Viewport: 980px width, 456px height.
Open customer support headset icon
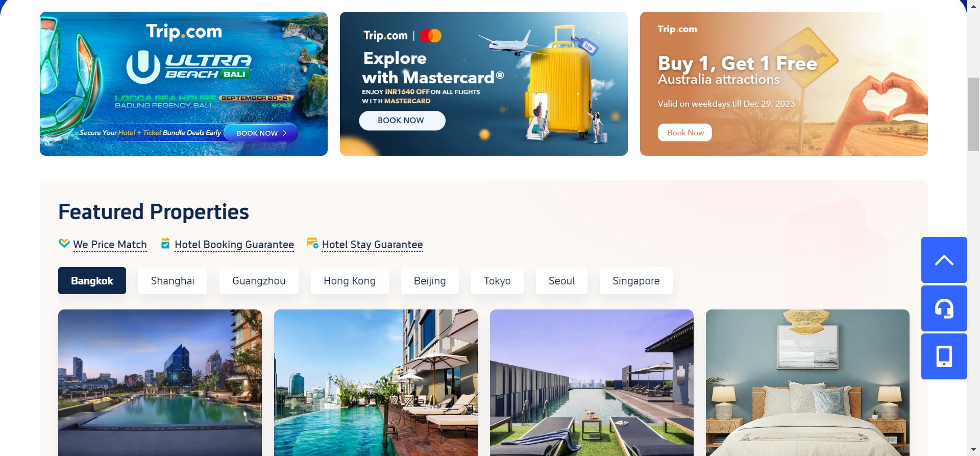pos(944,308)
